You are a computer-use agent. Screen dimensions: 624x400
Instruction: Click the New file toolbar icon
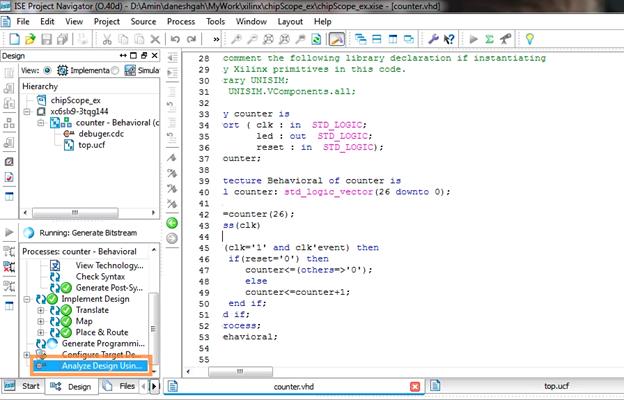pos(14,39)
